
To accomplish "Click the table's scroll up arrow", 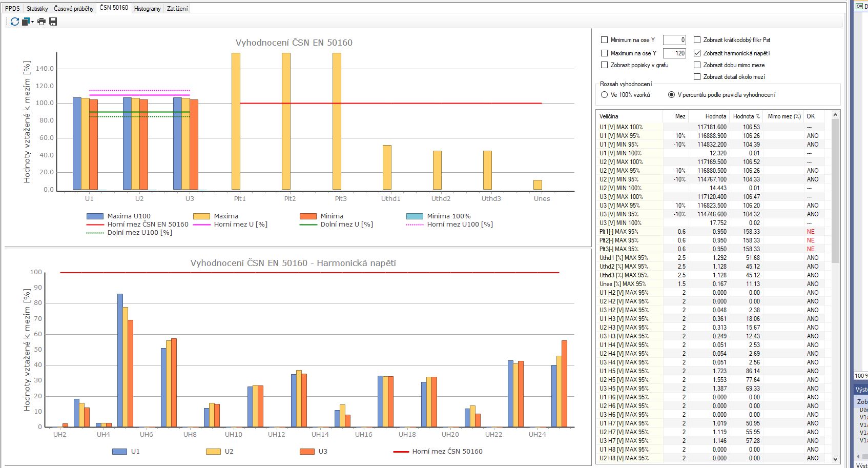I will click(x=835, y=115).
